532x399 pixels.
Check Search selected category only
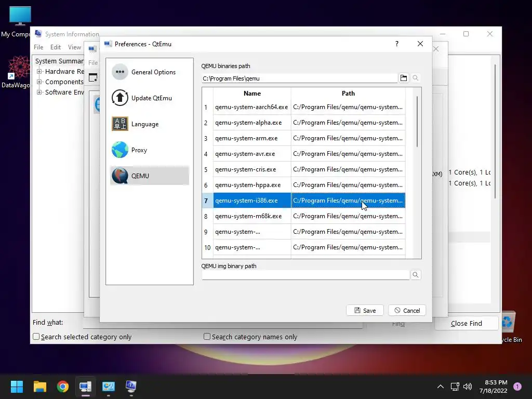(36, 337)
